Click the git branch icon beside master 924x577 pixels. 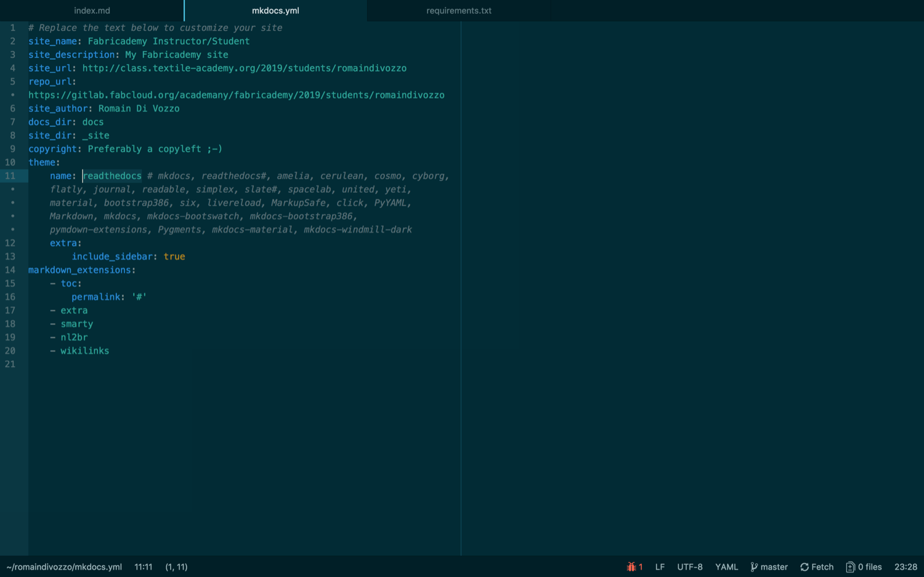pos(754,567)
